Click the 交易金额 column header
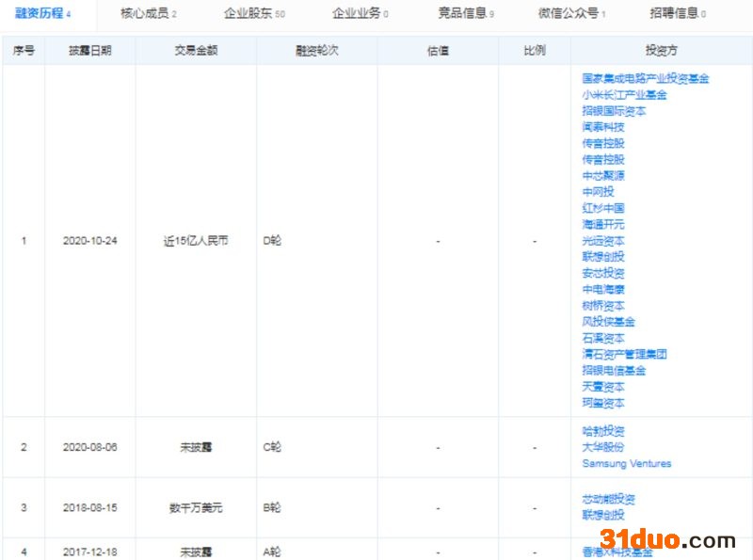This screenshot has height=560, width=753. click(x=196, y=51)
